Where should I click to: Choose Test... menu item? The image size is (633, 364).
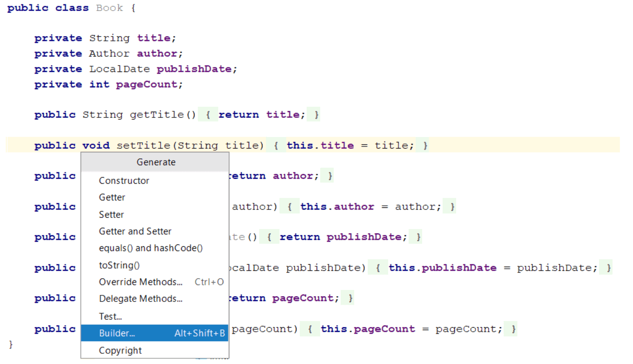[154, 316]
